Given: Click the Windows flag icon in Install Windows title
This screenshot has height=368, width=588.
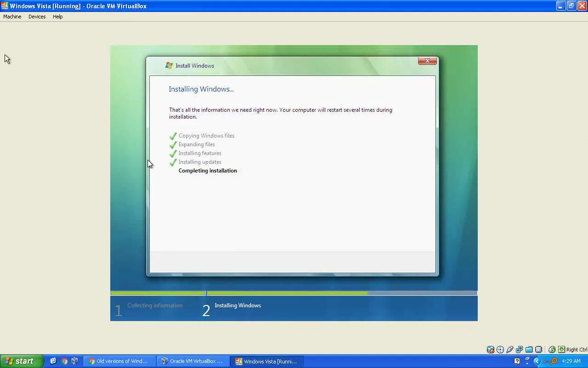Looking at the screenshot, I should pyautogui.click(x=169, y=66).
